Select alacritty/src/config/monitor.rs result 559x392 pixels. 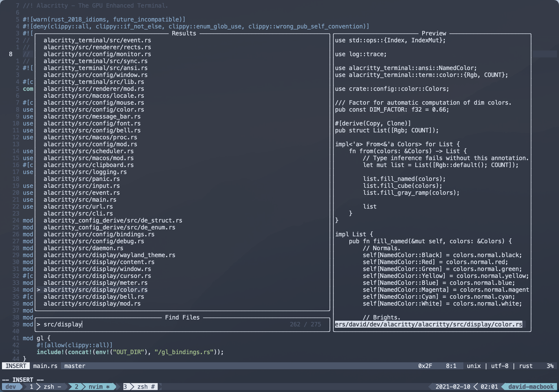[x=97, y=54]
